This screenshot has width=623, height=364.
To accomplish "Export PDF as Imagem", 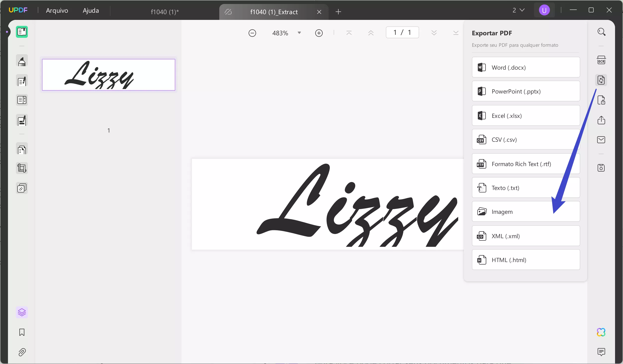I will pos(526,212).
